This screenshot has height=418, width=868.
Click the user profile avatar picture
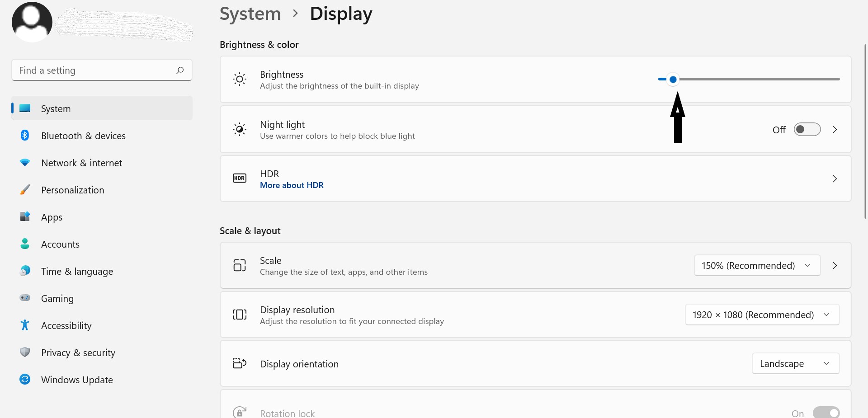32,21
